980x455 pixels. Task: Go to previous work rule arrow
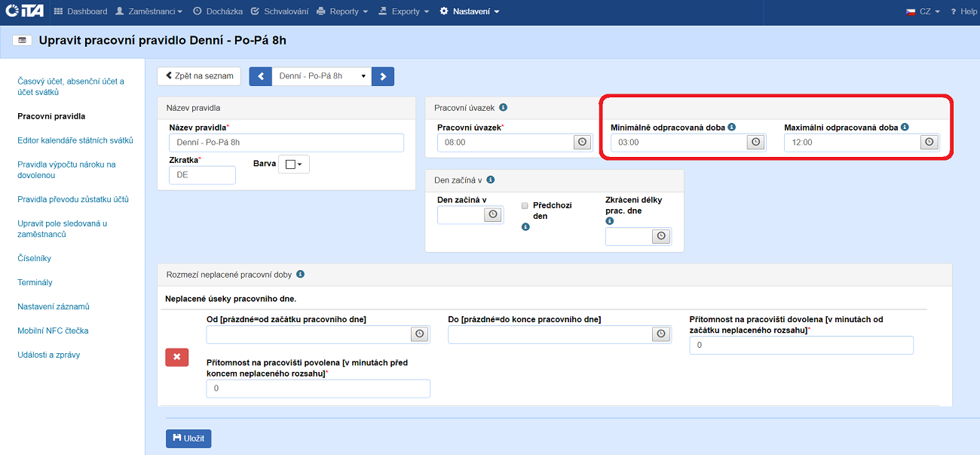pyautogui.click(x=261, y=76)
